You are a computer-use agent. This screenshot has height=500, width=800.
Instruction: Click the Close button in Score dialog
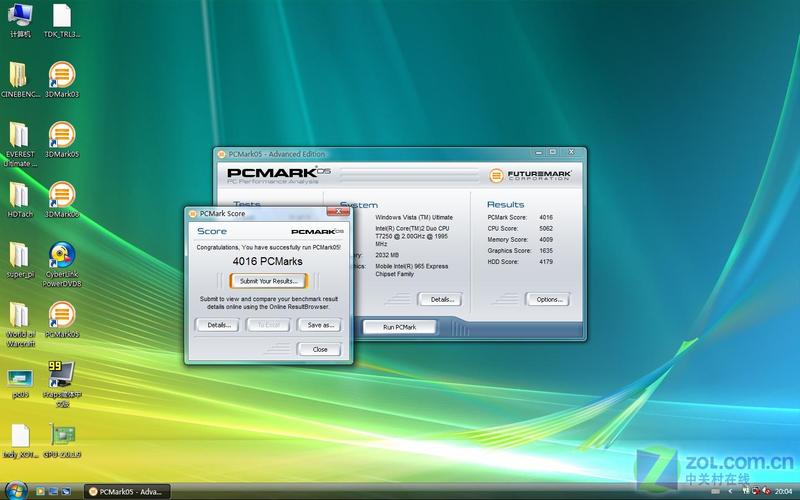320,349
